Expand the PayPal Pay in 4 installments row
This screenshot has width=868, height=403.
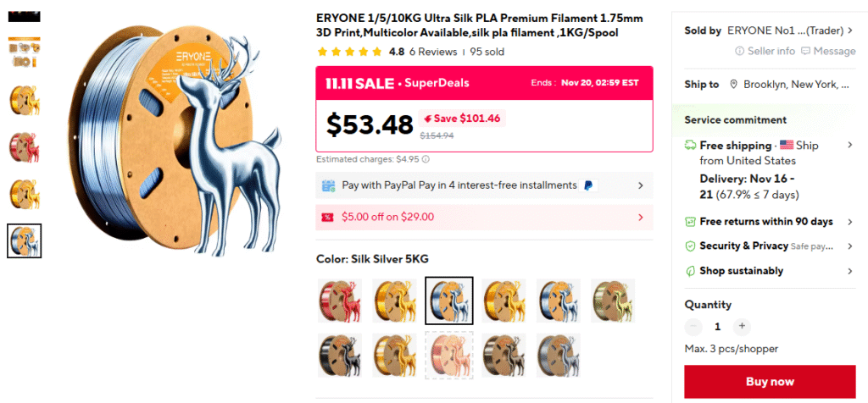(x=640, y=185)
